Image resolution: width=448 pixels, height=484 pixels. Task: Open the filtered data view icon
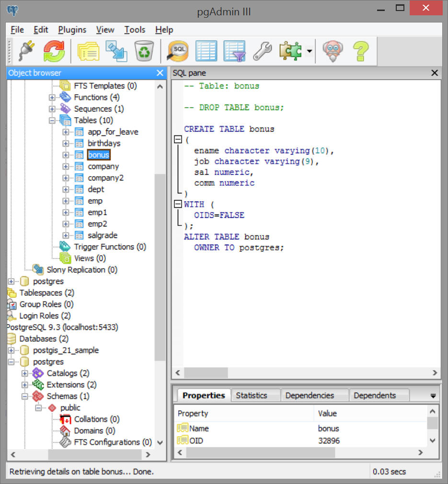pyautogui.click(x=234, y=50)
